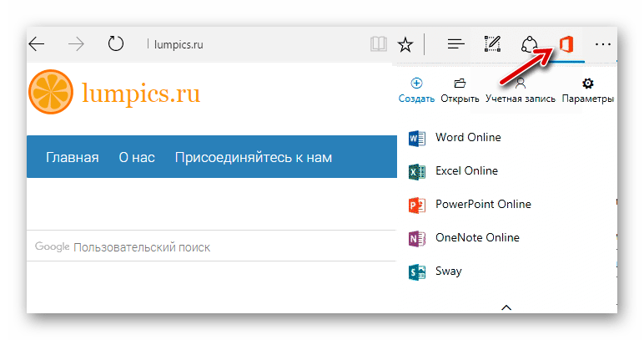Toggle the Office extension icon

[x=566, y=44]
